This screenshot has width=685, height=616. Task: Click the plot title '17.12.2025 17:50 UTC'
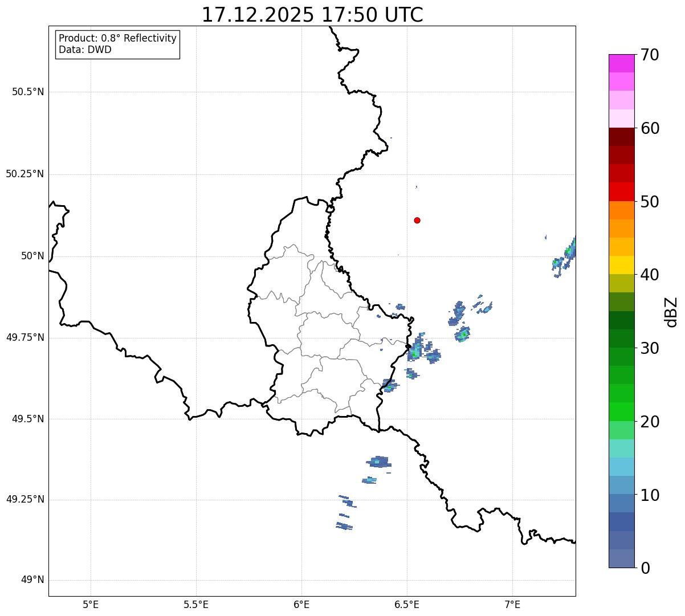[x=312, y=15]
